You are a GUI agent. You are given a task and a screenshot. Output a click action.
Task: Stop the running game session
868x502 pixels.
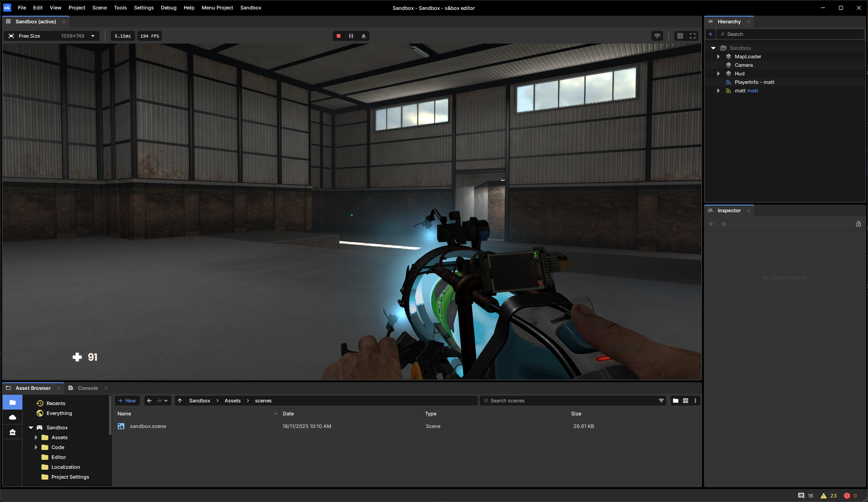click(339, 36)
